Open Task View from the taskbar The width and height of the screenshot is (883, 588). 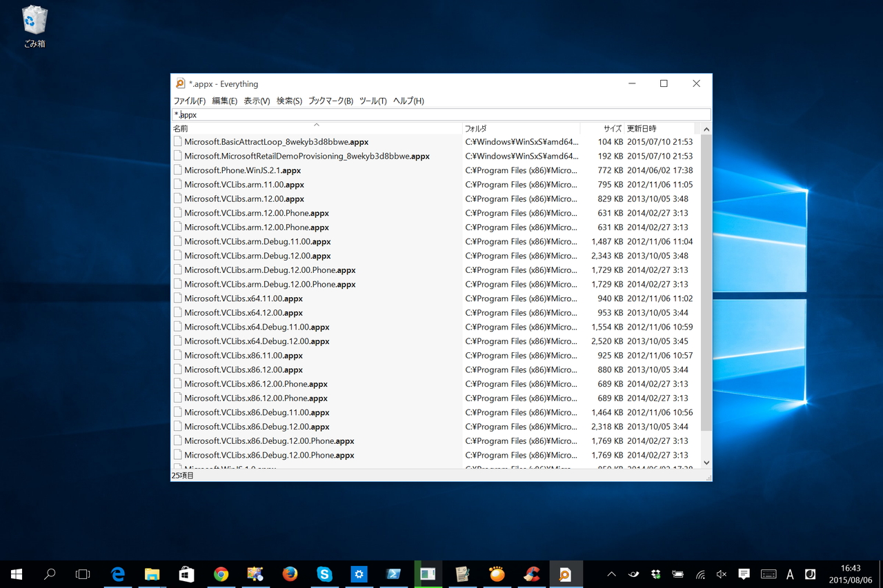click(x=83, y=574)
